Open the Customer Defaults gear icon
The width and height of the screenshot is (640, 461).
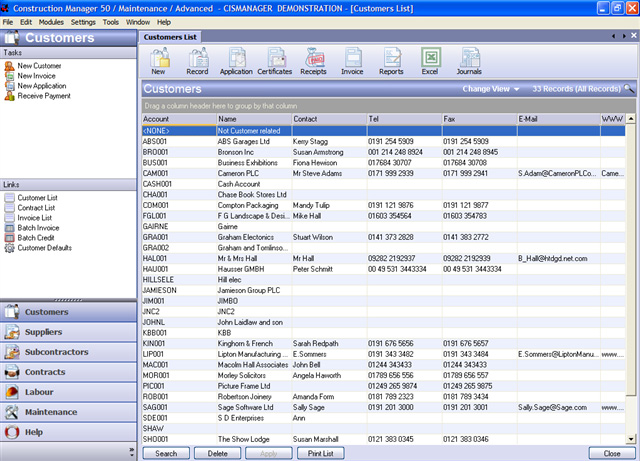click(x=9, y=248)
